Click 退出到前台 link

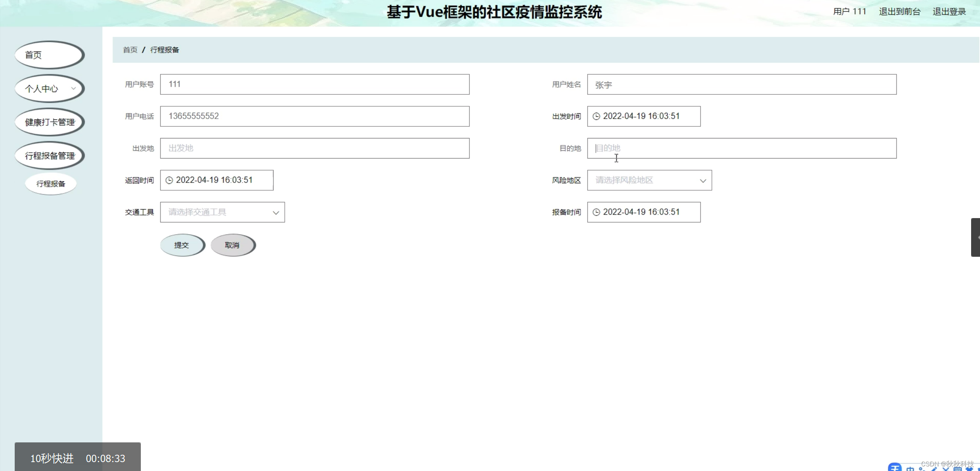click(899, 12)
